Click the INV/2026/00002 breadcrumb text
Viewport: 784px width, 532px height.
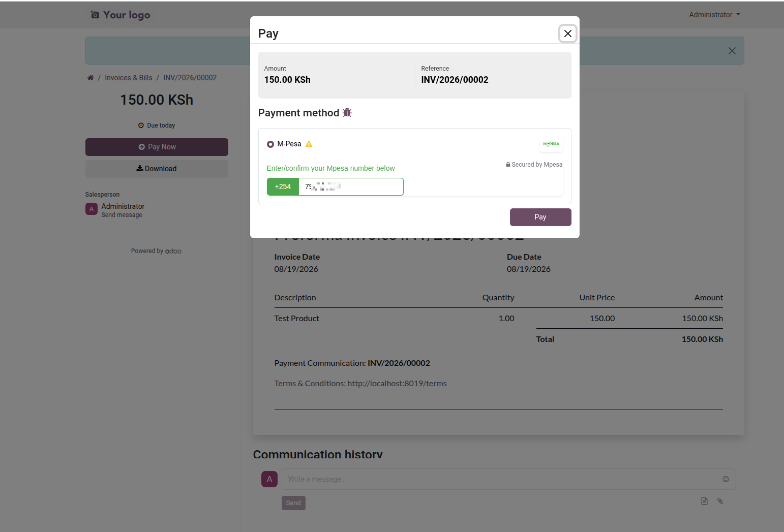point(190,78)
